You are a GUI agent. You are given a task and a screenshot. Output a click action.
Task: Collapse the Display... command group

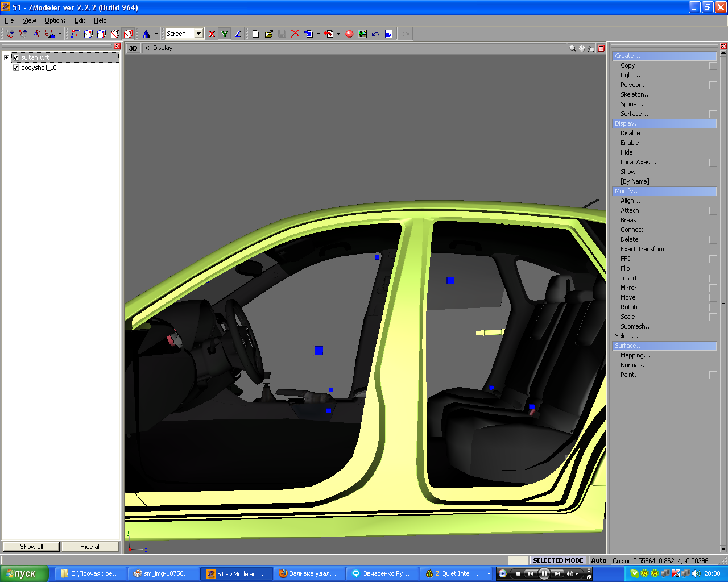[664, 124]
